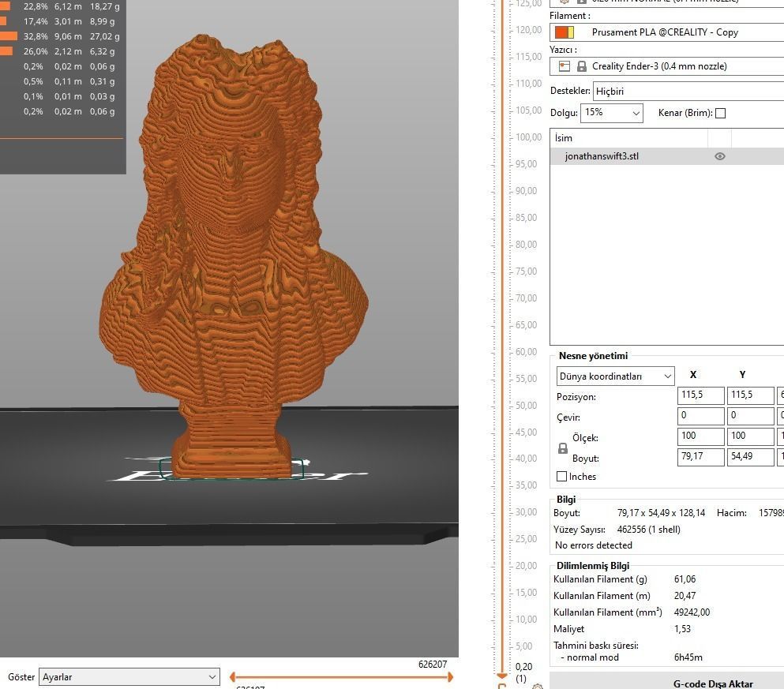This screenshot has height=689, width=784.
Task: Click the 30,00 mark on the layer ruler
Action: [526, 512]
